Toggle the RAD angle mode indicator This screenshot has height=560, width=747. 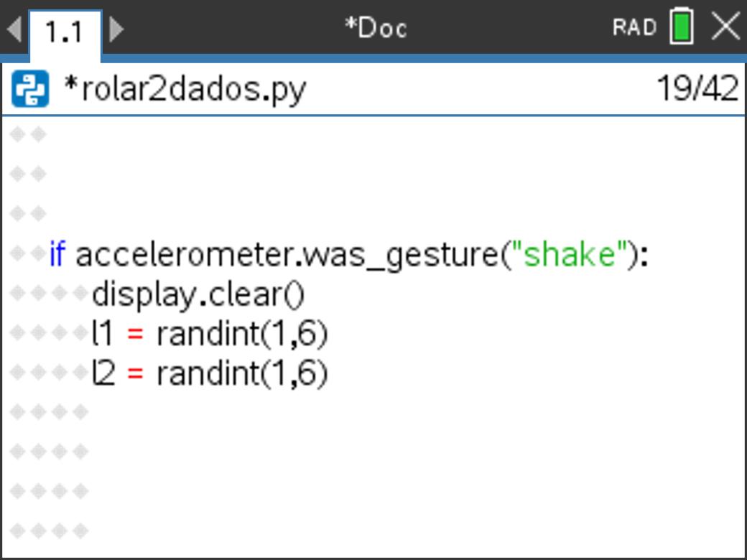(634, 27)
